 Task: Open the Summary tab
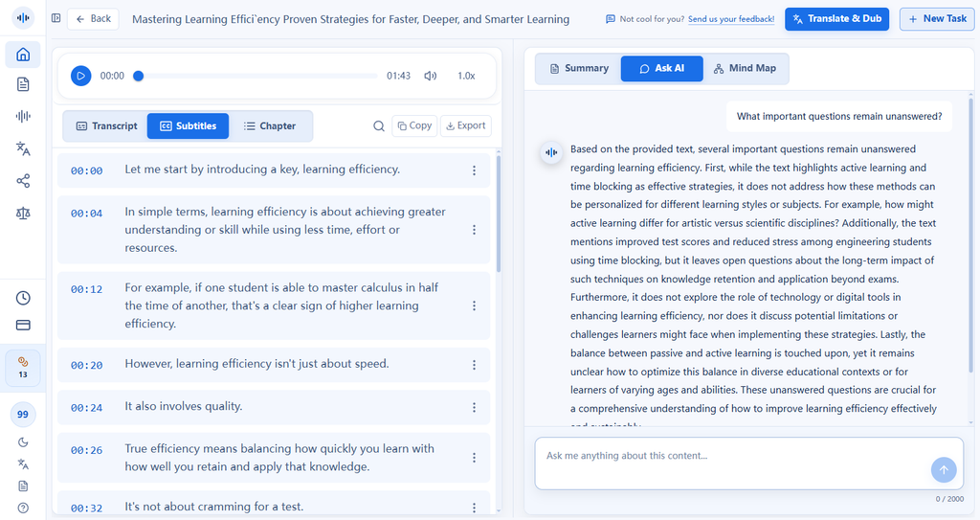579,68
